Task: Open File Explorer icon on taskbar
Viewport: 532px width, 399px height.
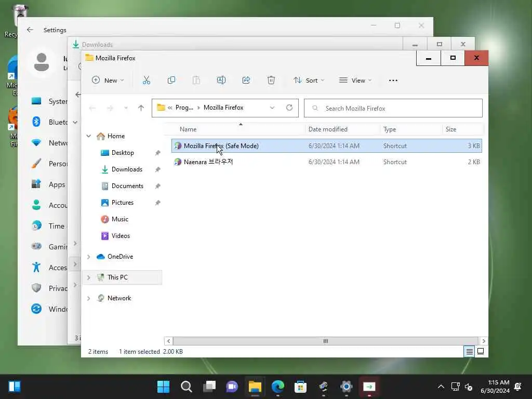Action: 255,387
